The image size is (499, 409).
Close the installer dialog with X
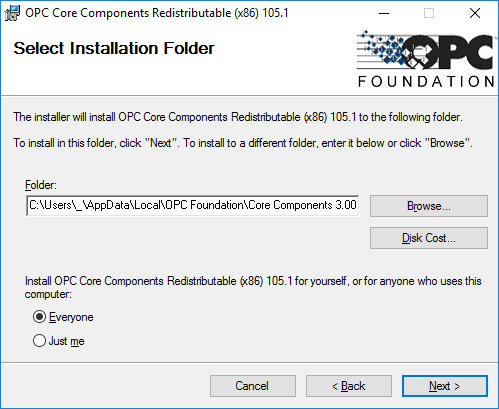click(475, 13)
